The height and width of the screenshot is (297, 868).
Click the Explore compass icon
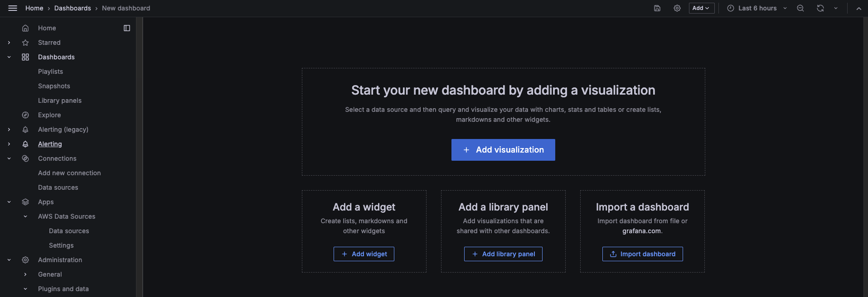(25, 115)
